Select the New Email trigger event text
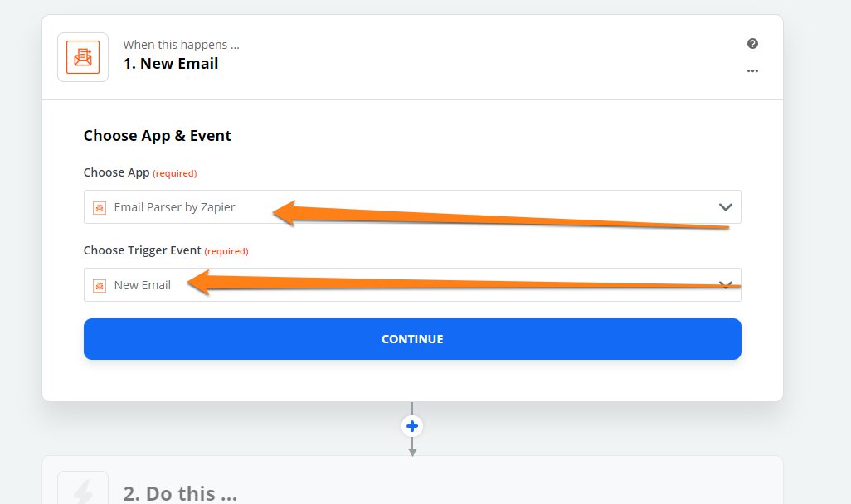851x504 pixels. pyautogui.click(x=143, y=285)
